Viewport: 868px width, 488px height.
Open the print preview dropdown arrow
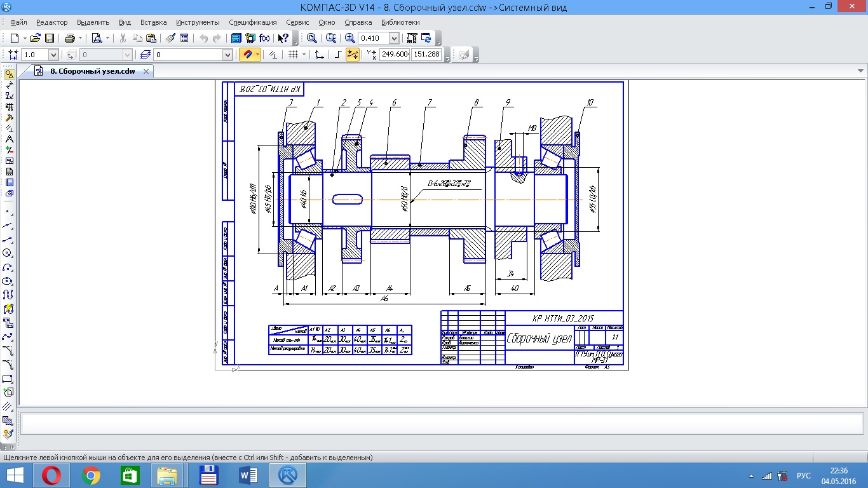[107, 38]
